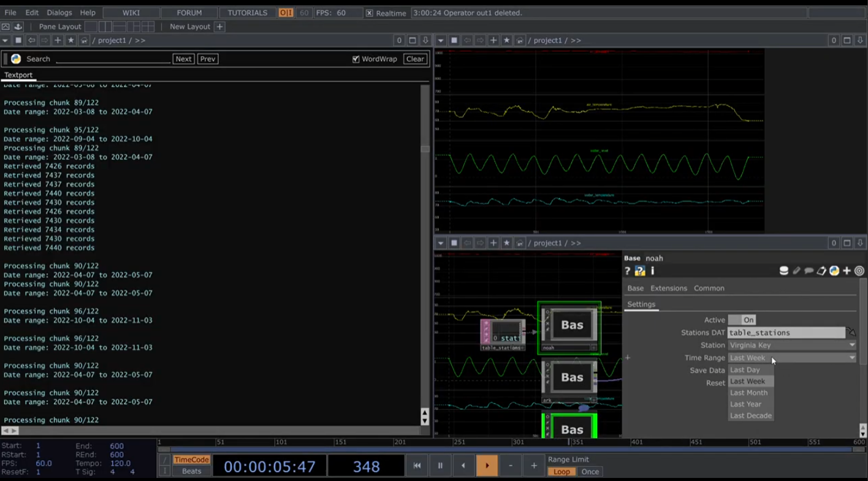
Task: Click pane type square icon in Textport pane header
Action: coord(18,40)
